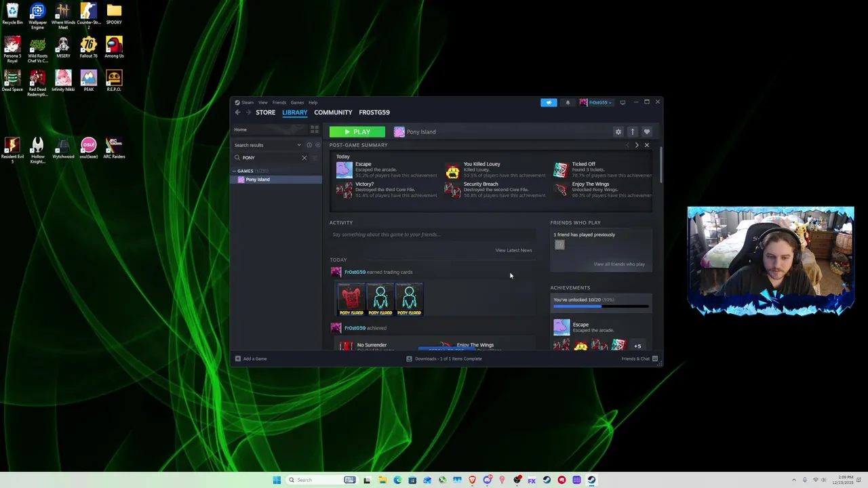The width and height of the screenshot is (868, 488).
Task: Click the red Pony Island trading card
Action: click(351, 300)
